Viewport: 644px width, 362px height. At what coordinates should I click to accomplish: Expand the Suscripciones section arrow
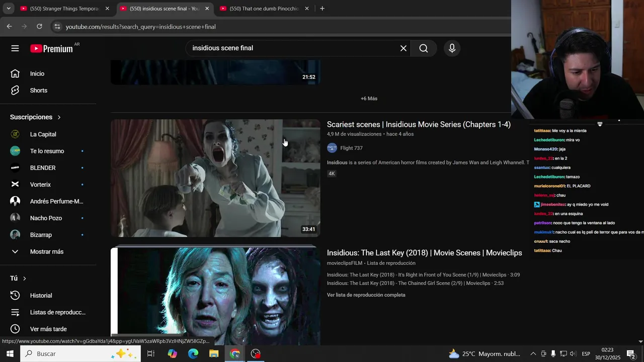click(59, 117)
